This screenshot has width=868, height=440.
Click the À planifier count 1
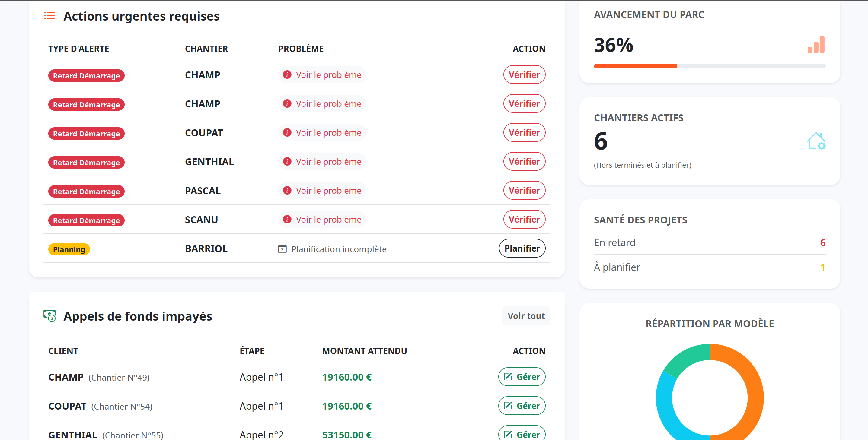pyautogui.click(x=822, y=267)
